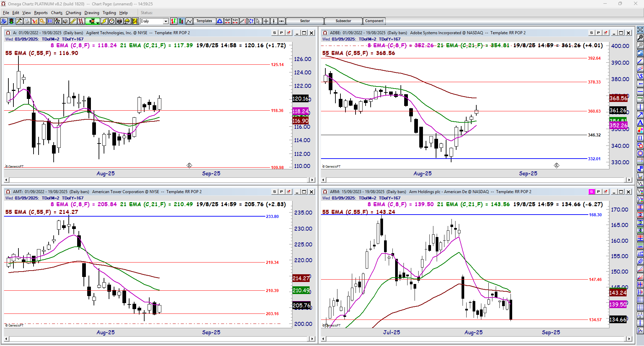644x346 pixels.
Task: Click the E marker on the Agilent chart
Action: [x=189, y=165]
